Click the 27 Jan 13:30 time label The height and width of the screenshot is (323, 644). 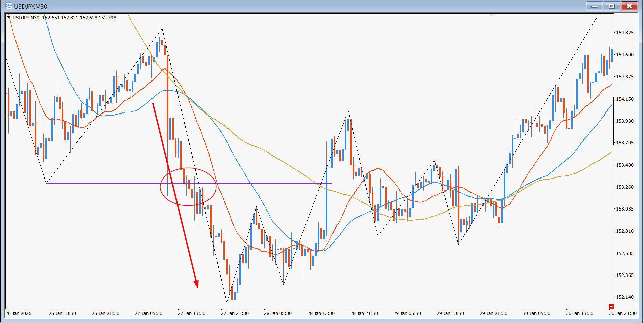click(x=191, y=313)
